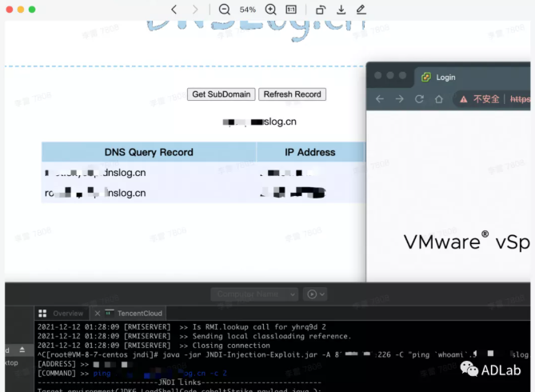The image size is (535, 392).
Task: Go to previous image with left chevron
Action: click(x=174, y=10)
